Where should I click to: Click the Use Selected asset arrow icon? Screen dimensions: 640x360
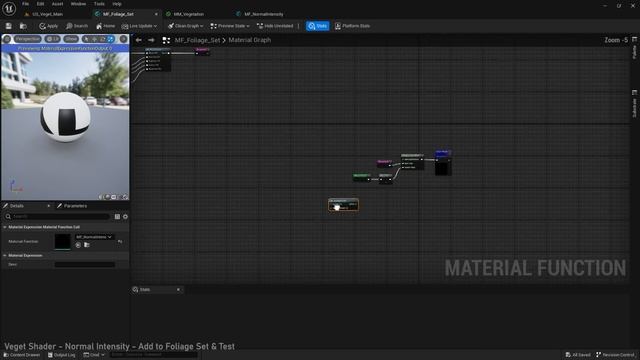(x=78, y=245)
